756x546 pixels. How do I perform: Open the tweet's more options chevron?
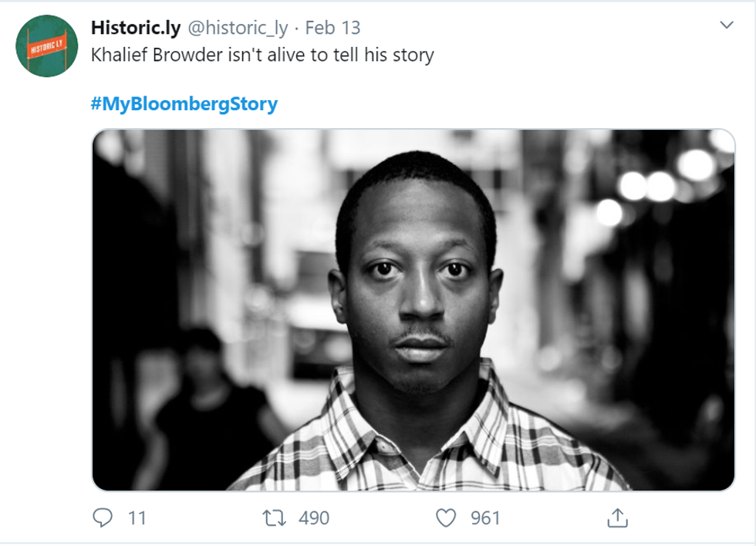[726, 25]
